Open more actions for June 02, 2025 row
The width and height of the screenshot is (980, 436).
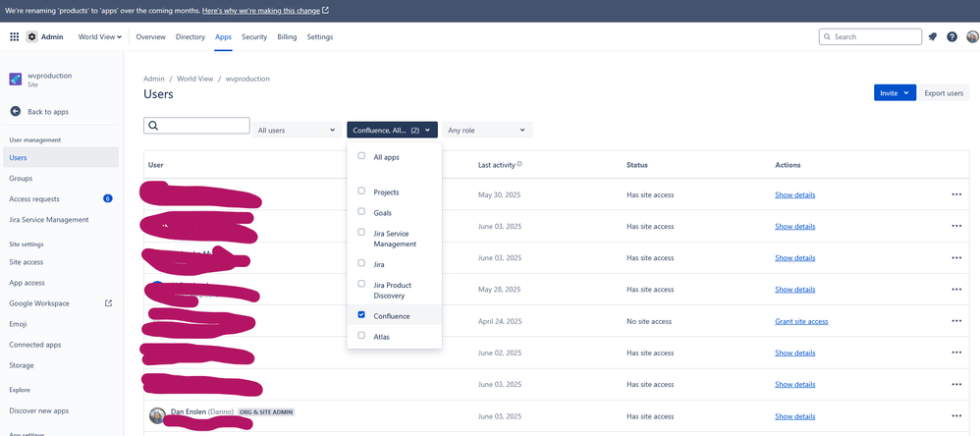956,353
